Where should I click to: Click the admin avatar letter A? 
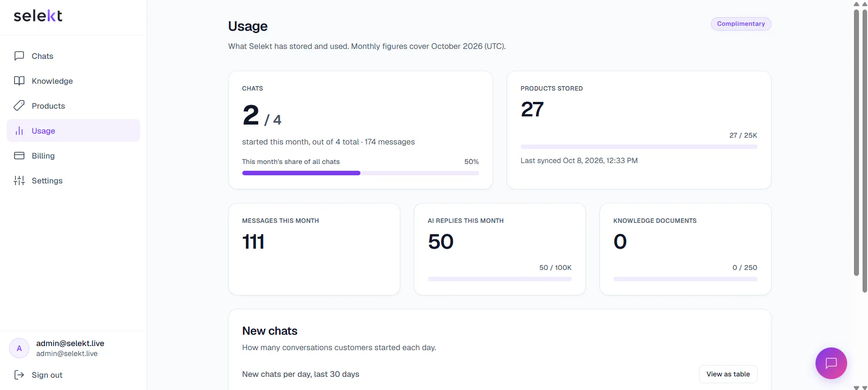point(19,348)
